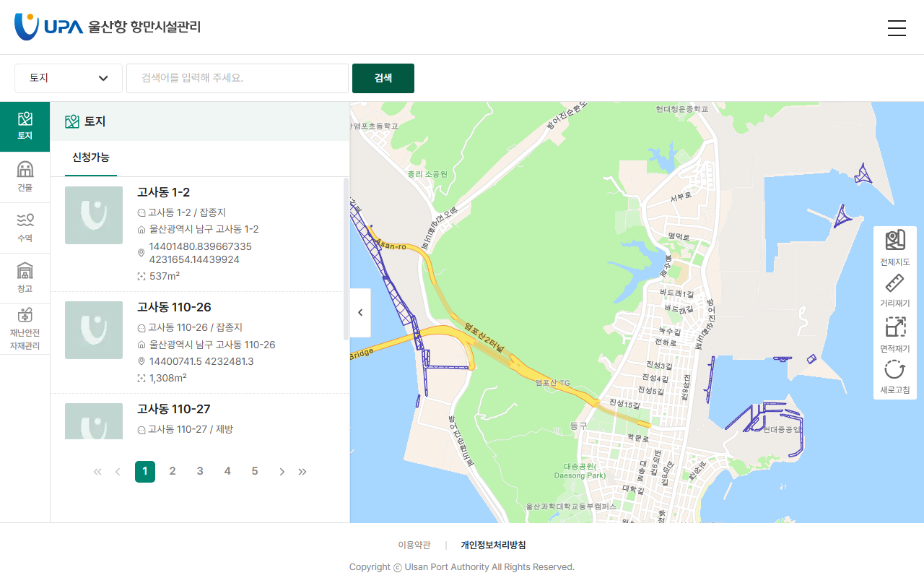924x578 pixels.
Task: Collapse the list panel with arrow handle
Action: [360, 313]
